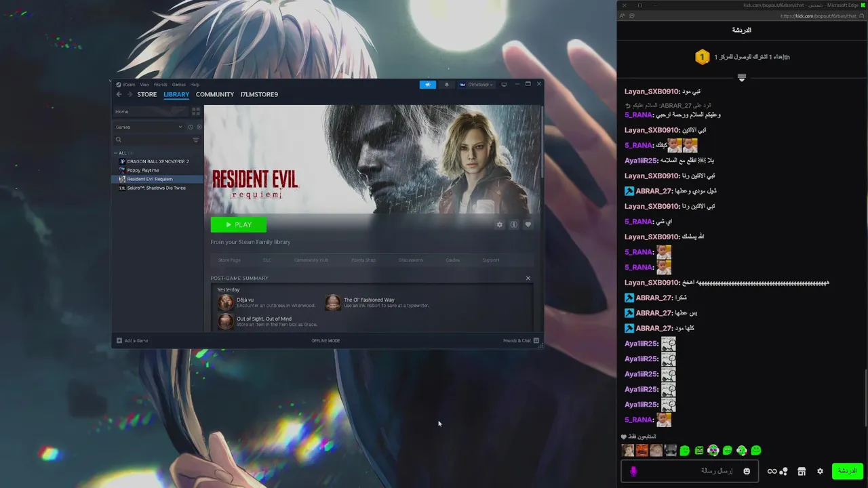
Task: Open the Kick chat shop icon
Action: pos(802,471)
